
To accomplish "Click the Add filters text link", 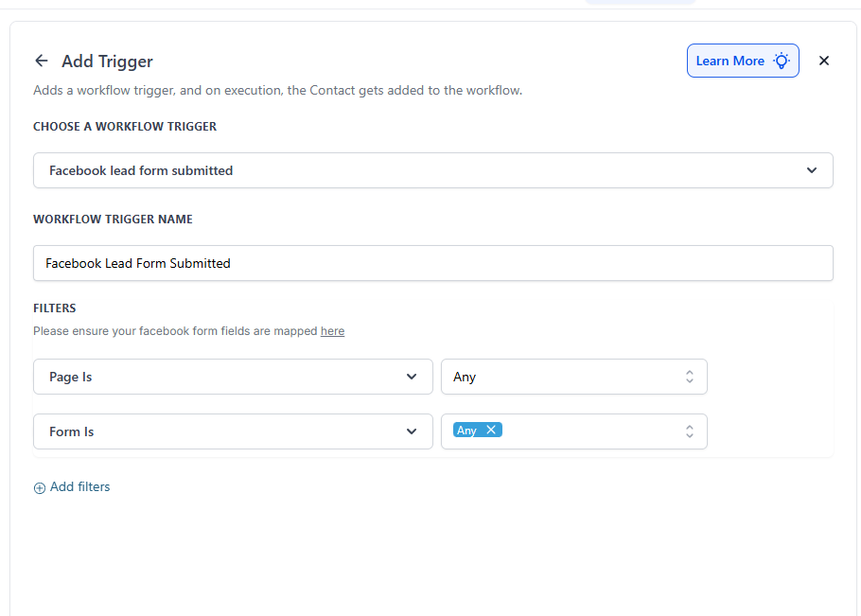I will point(80,487).
